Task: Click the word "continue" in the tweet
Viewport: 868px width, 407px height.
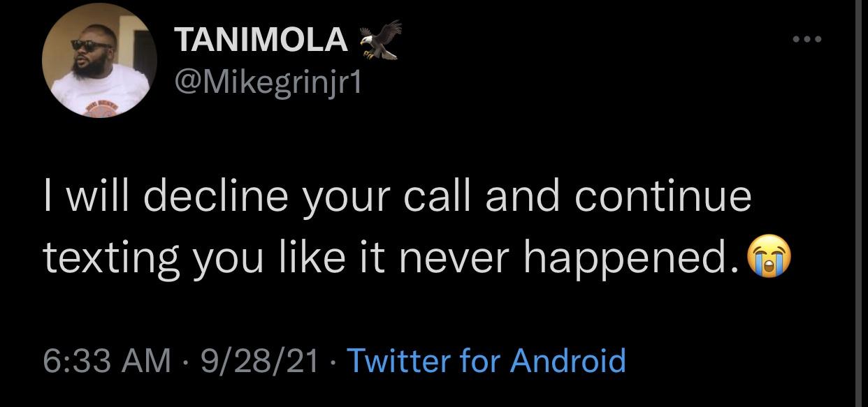Action: coord(663,196)
